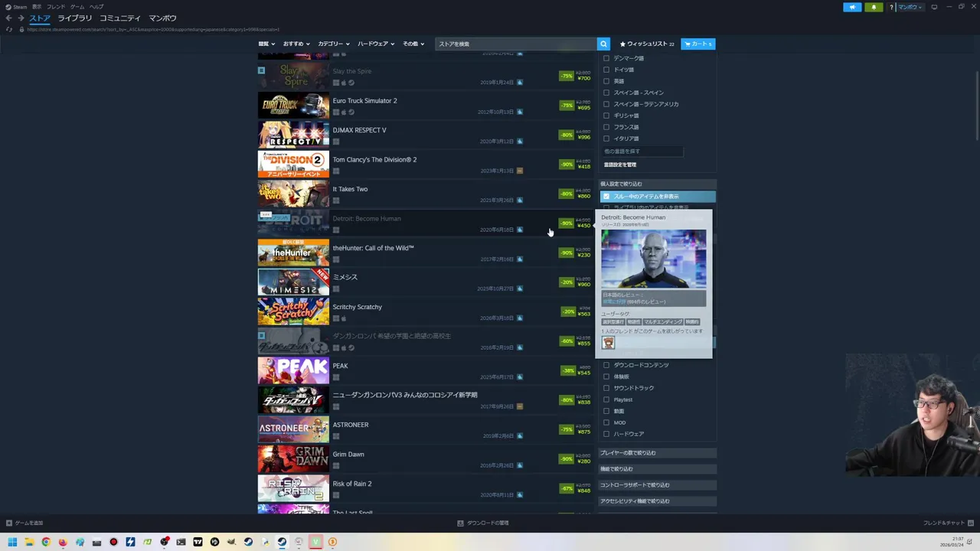Click the ストアを検索 search field
The width and height of the screenshot is (980, 551).
click(516, 44)
